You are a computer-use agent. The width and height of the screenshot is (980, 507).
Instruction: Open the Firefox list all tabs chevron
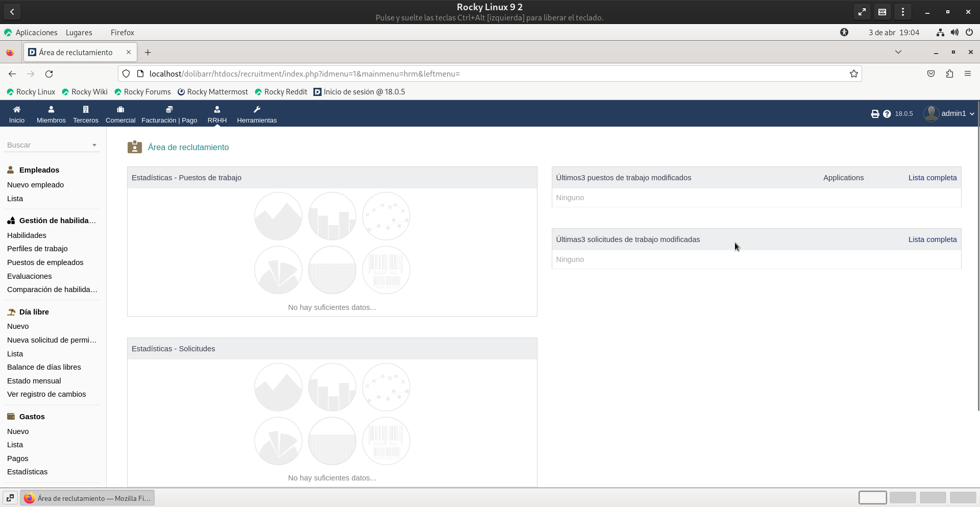pos(898,52)
